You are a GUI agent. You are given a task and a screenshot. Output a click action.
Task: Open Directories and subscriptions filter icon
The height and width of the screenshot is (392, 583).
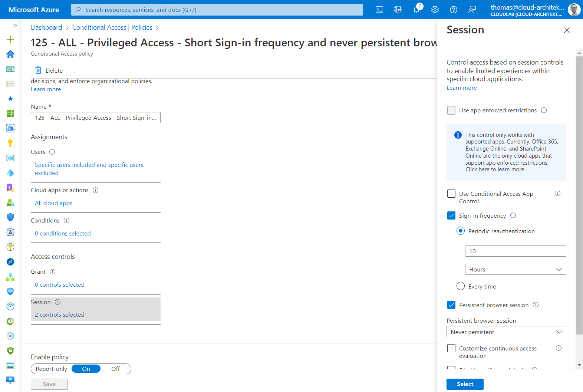398,10
